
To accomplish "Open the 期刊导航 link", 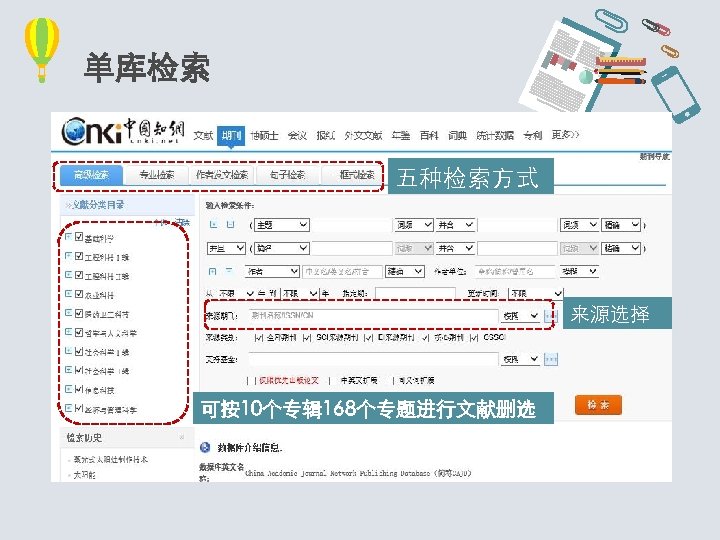I will [x=654, y=157].
